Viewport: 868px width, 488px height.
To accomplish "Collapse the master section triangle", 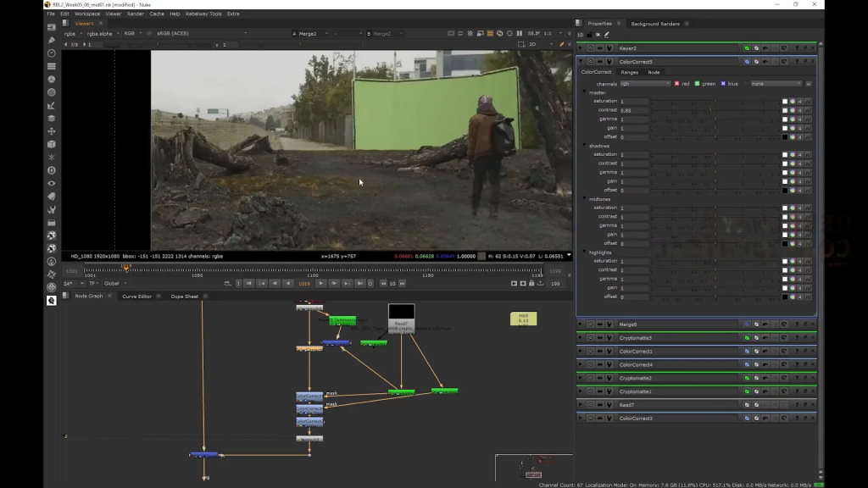I will (585, 91).
